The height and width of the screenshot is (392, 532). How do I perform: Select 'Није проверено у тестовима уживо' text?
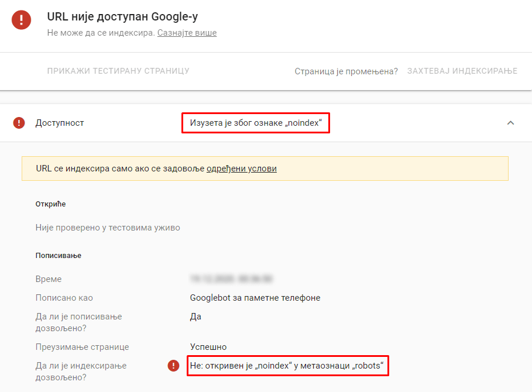[x=108, y=228]
